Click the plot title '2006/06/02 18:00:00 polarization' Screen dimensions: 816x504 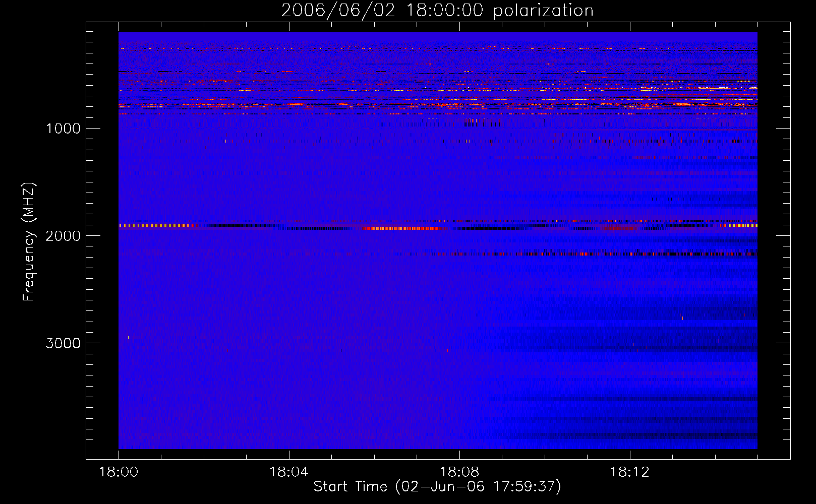coord(437,11)
